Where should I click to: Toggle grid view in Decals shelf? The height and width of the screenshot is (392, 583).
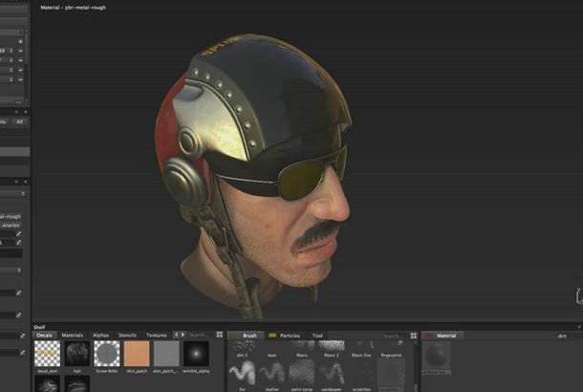(216, 336)
